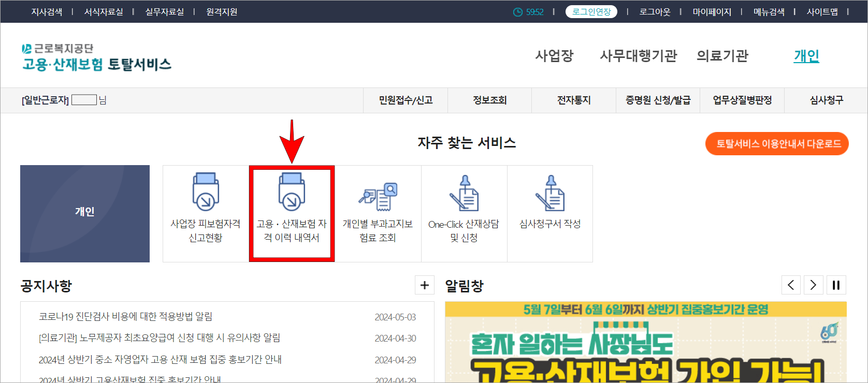This screenshot has width=868, height=383.
Task: Click the 로그인연장 button
Action: pyautogui.click(x=591, y=12)
